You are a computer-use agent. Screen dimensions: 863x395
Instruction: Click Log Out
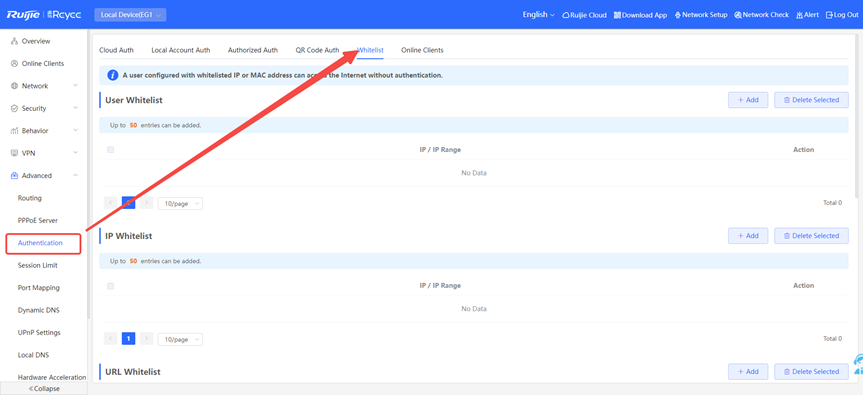click(842, 15)
